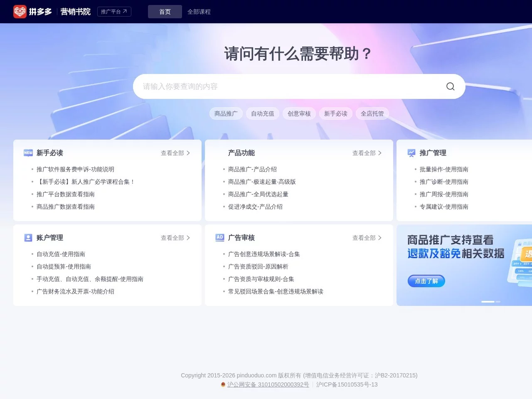532x399 pixels.
Task: Expand 查看全部 for 产品功能
Action: (x=366, y=153)
